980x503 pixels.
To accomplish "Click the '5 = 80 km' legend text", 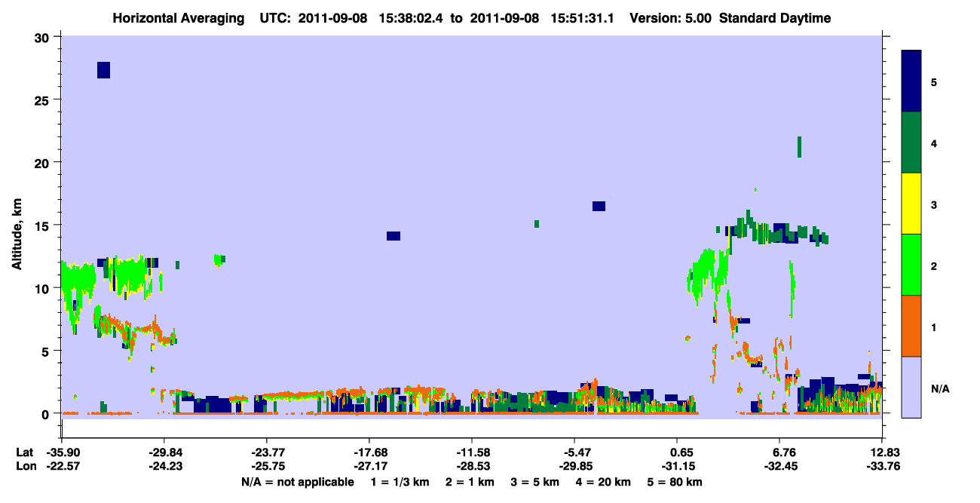I will (x=675, y=482).
